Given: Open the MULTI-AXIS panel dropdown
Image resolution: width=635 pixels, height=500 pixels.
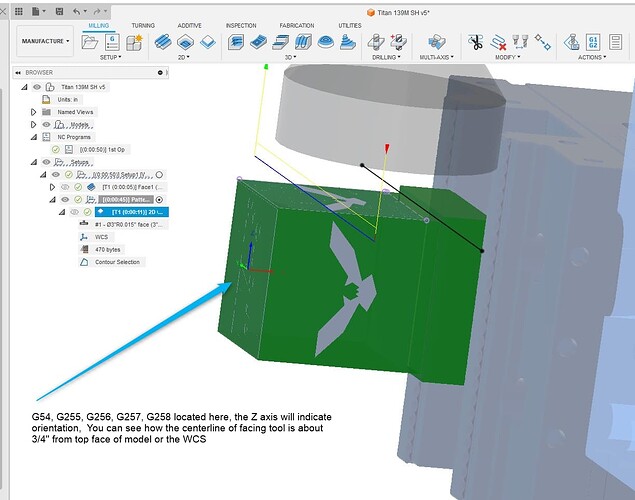Looking at the screenshot, I should coord(437,57).
